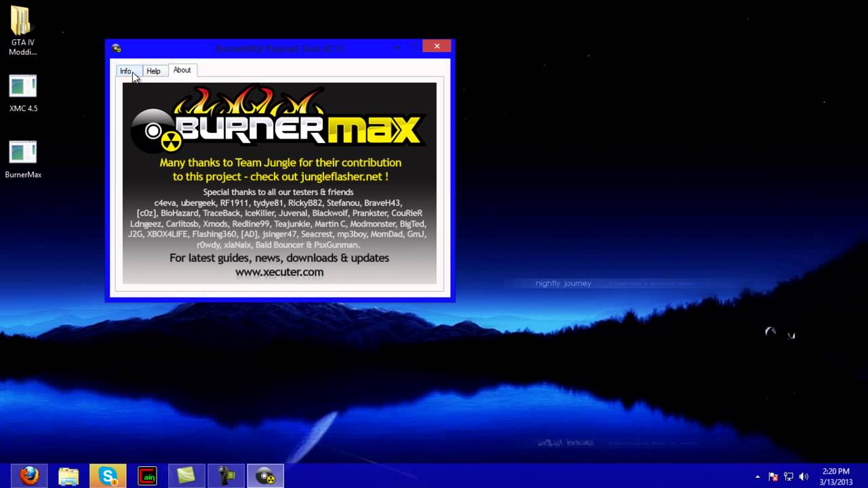This screenshot has width=868, height=488.
Task: Switch to the Info tab
Action: click(x=126, y=71)
